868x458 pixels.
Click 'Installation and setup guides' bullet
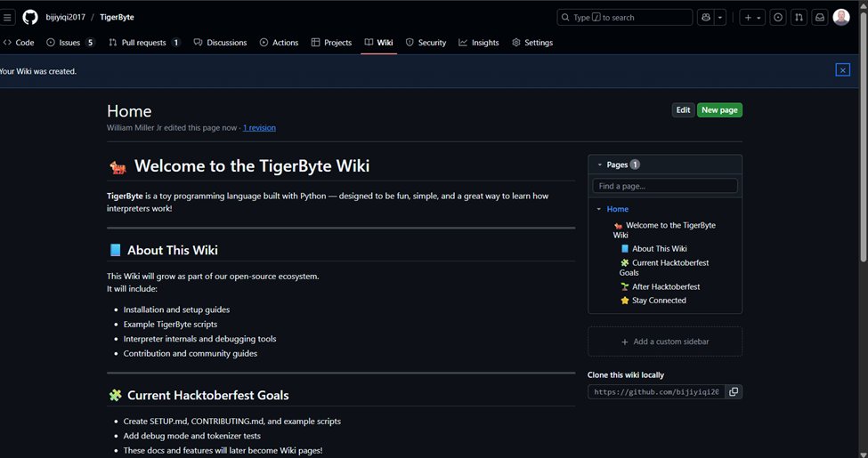[176, 309]
